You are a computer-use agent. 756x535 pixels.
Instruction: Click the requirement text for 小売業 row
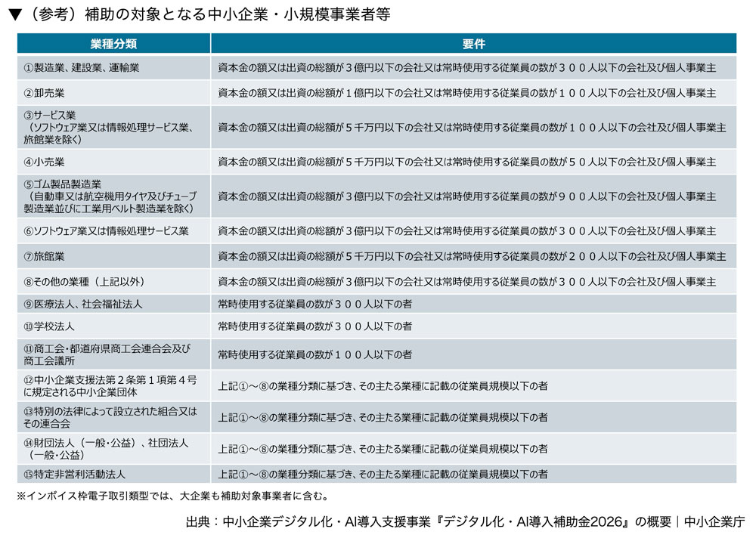coord(466,162)
